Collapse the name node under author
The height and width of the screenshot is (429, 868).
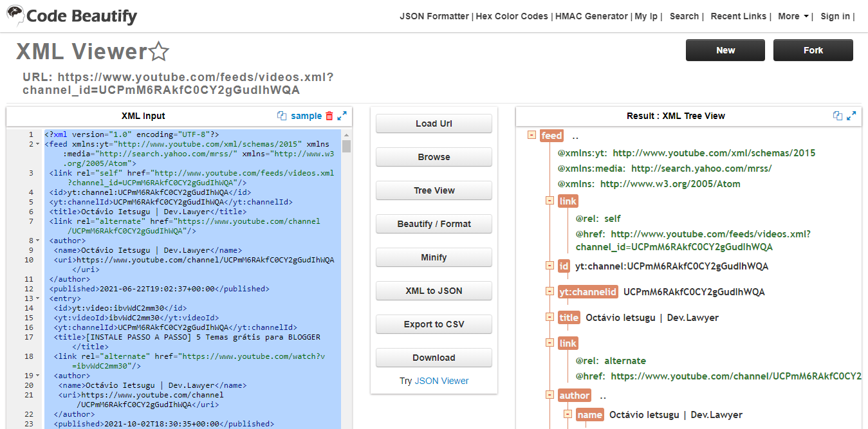568,414
